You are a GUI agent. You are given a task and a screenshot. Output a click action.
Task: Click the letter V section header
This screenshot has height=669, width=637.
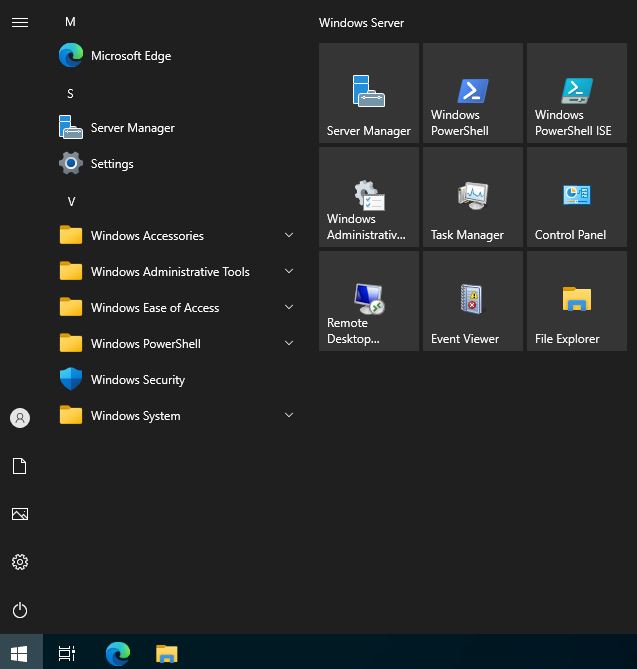pyautogui.click(x=71, y=202)
